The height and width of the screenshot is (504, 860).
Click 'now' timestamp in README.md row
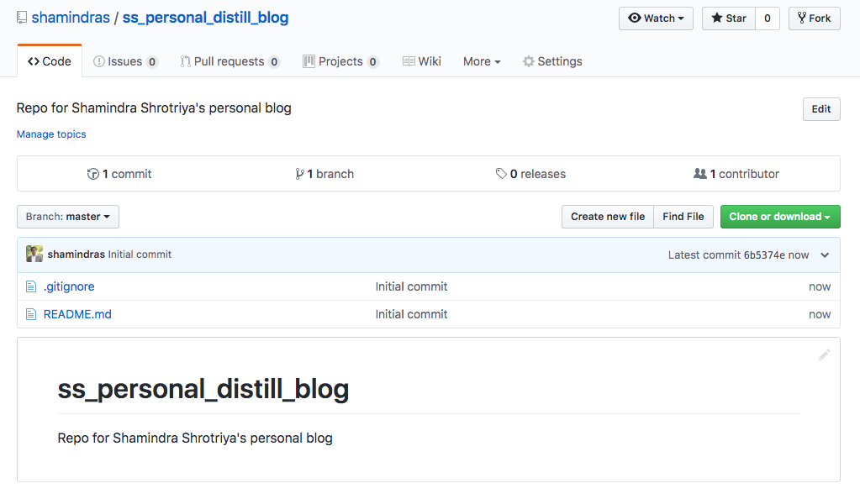point(820,314)
